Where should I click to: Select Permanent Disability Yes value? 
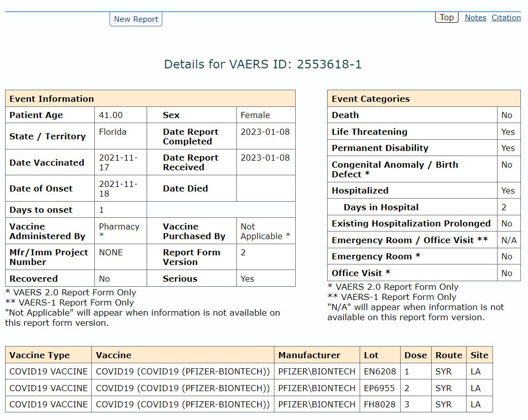point(508,148)
